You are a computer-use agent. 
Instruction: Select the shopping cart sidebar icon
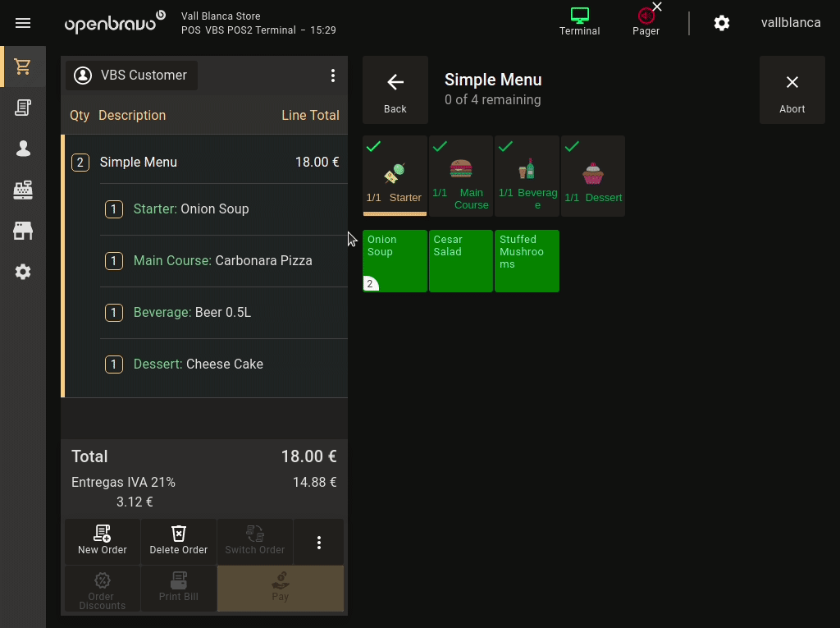point(23,67)
